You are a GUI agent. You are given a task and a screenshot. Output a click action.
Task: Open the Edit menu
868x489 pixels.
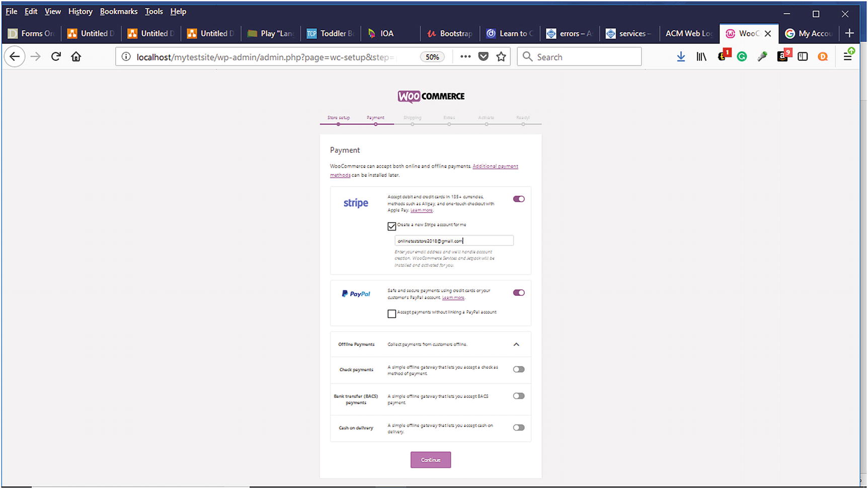coord(31,11)
